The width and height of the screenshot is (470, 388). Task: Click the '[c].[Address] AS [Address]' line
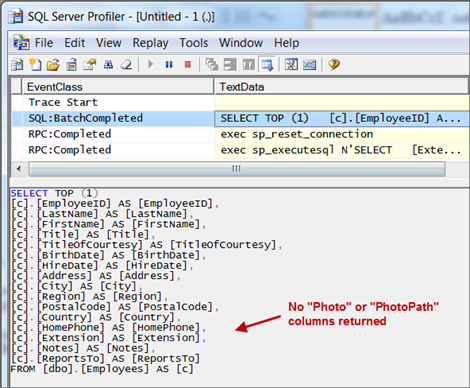[x=95, y=276]
